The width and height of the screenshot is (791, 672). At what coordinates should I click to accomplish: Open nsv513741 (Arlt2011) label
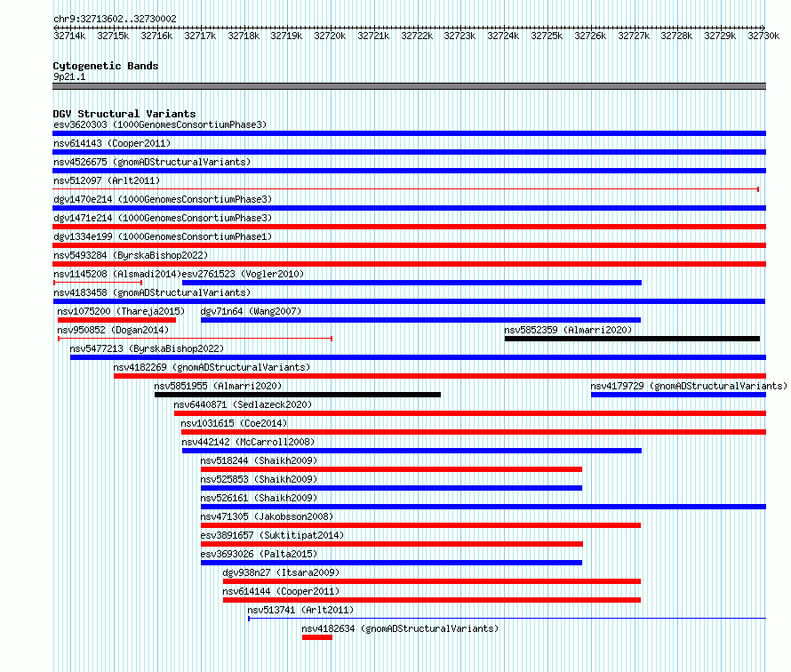tap(300, 610)
